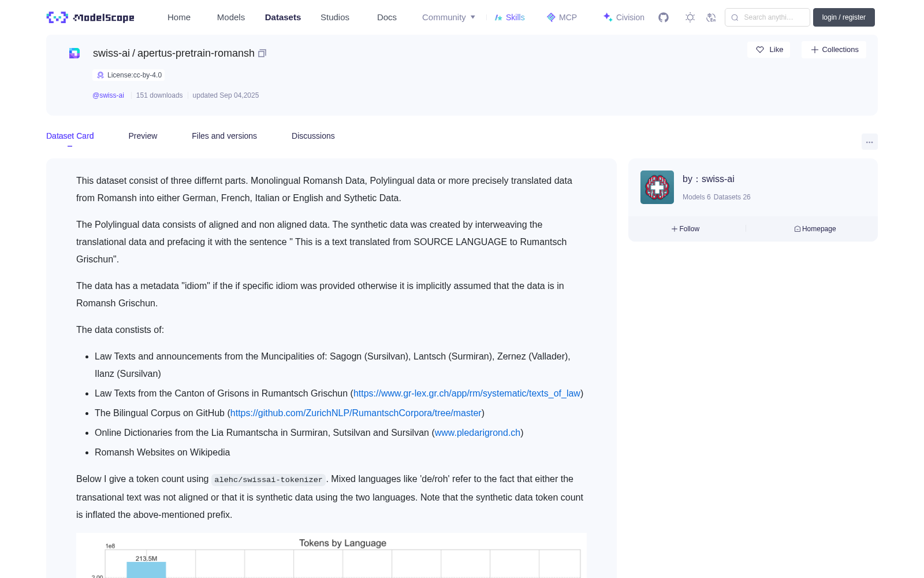
Task: Open the Datasets page
Action: (x=283, y=17)
